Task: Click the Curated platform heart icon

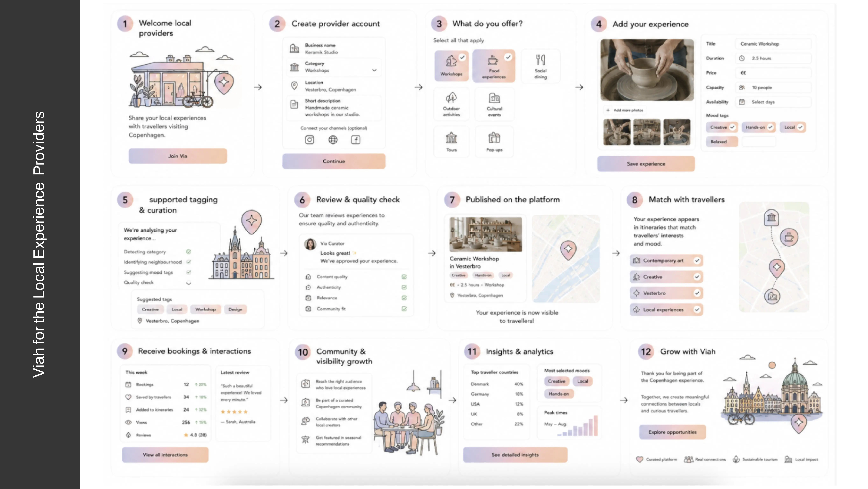Action: (x=639, y=459)
